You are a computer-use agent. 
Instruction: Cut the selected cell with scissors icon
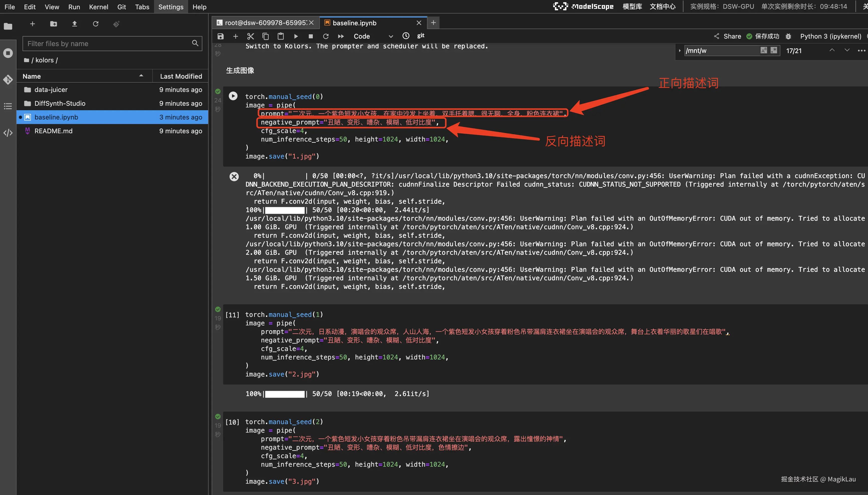tap(250, 36)
